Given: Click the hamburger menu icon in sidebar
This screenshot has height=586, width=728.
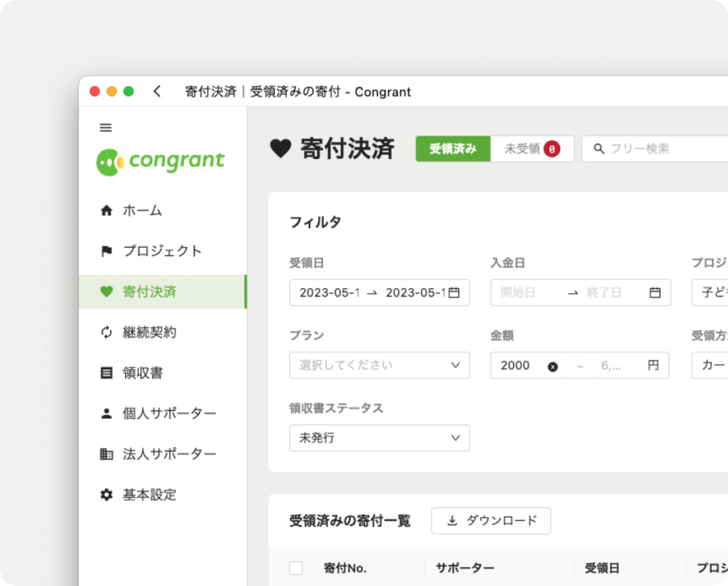Looking at the screenshot, I should point(106,128).
